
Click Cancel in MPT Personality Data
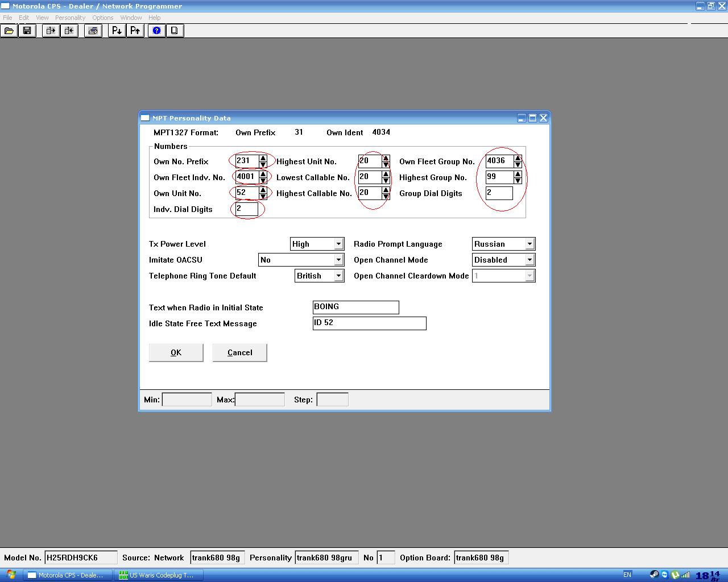[x=240, y=352]
